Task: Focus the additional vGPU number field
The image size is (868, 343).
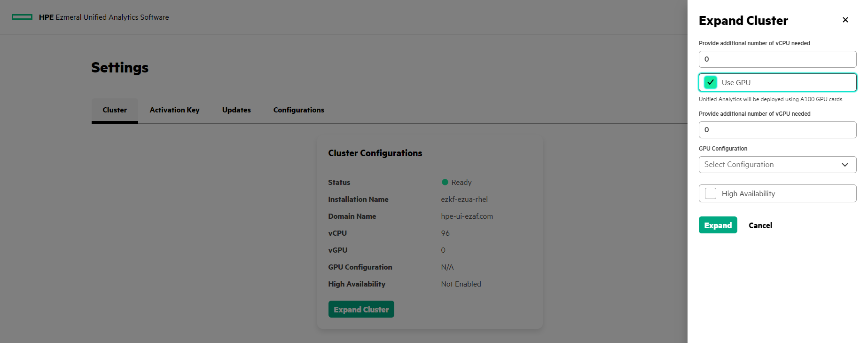Action: tap(777, 130)
